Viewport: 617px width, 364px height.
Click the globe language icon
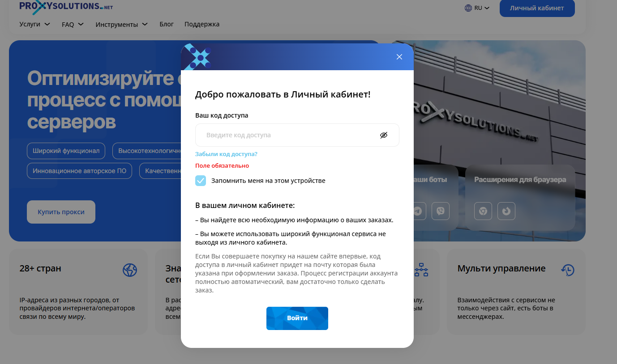(468, 8)
